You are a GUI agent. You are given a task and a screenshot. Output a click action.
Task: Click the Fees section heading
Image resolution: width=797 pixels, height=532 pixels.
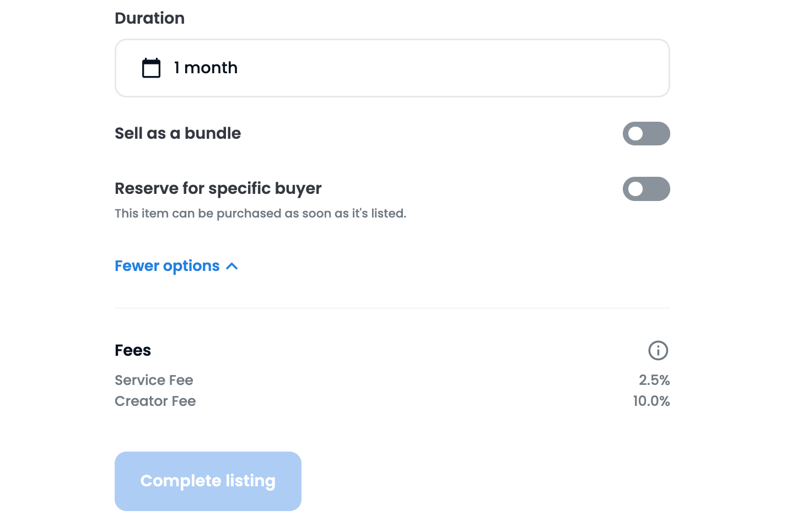pos(132,350)
